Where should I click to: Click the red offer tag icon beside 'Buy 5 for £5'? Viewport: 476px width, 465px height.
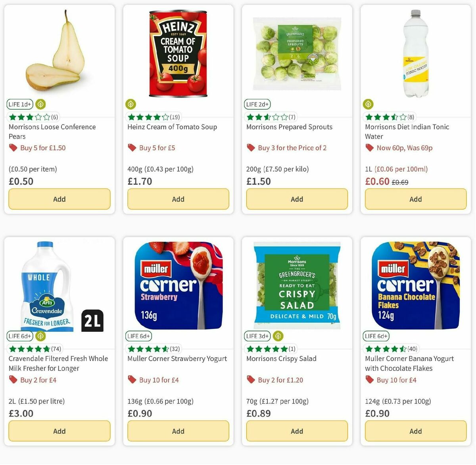coord(131,147)
